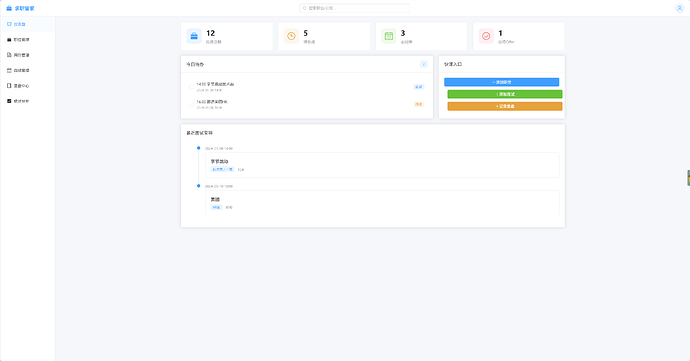Image resolution: width=690 pixels, height=361 pixels.
Task: Check the 16:00 to-do item checkbox
Action: pos(191,104)
